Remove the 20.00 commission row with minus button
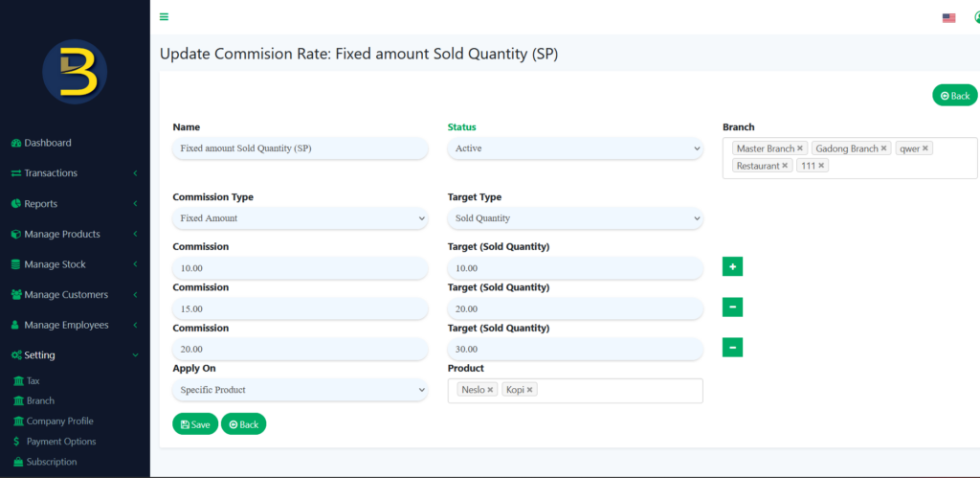The height and width of the screenshot is (478, 980). click(732, 348)
